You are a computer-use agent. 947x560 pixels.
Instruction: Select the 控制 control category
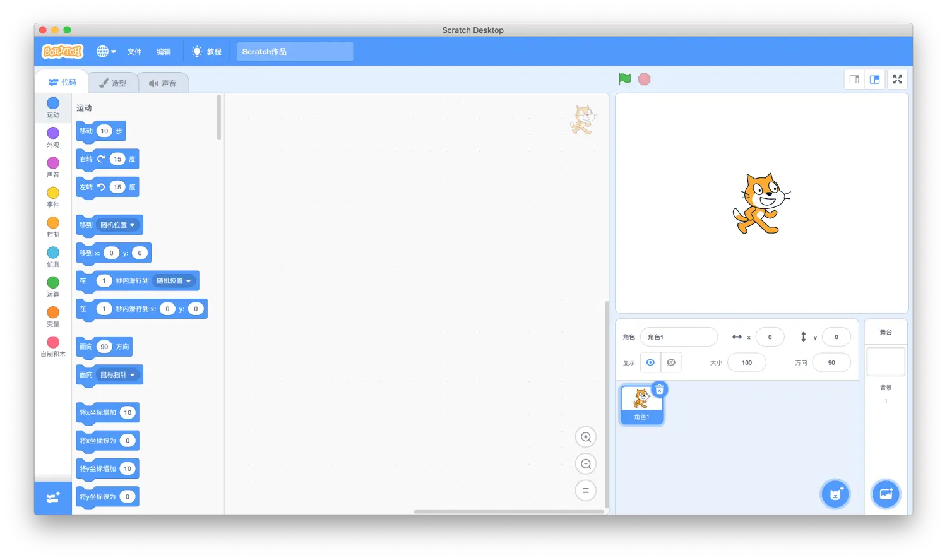[53, 227]
